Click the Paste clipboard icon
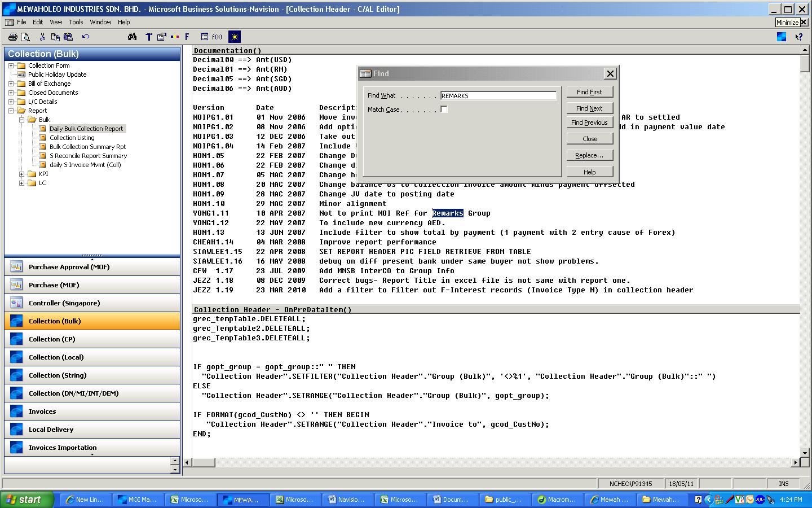 point(68,37)
